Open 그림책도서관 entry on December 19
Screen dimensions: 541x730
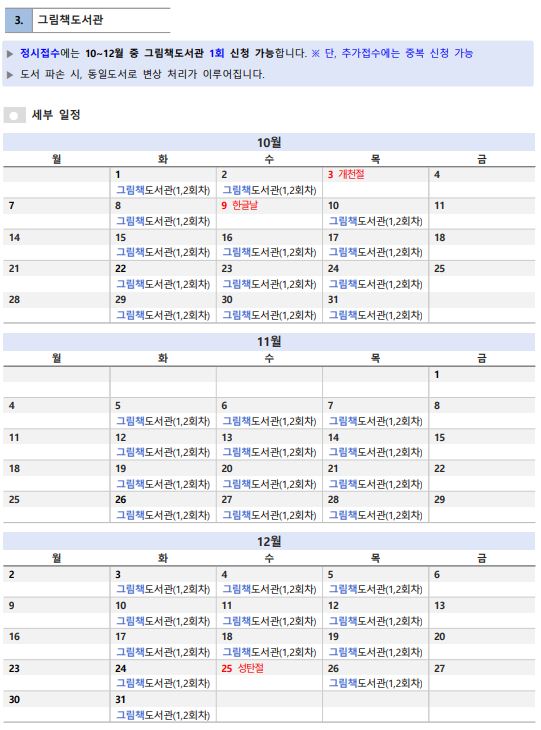point(376,652)
